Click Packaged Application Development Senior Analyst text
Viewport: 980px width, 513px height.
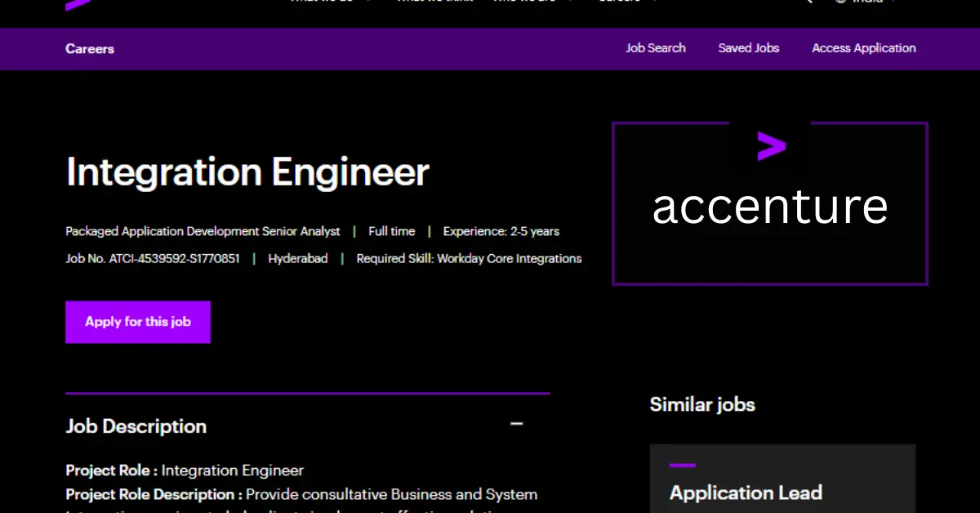(203, 232)
